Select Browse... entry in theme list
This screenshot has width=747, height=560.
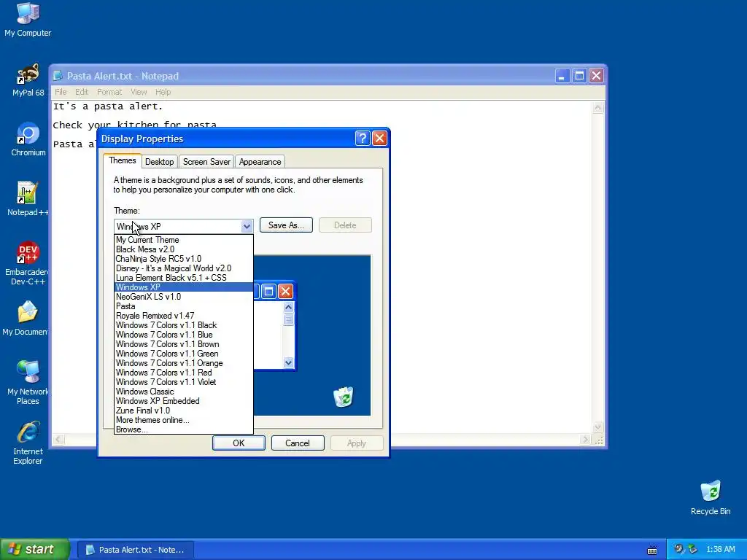(184, 429)
